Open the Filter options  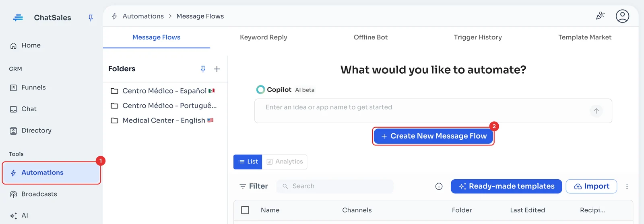pyautogui.click(x=254, y=186)
